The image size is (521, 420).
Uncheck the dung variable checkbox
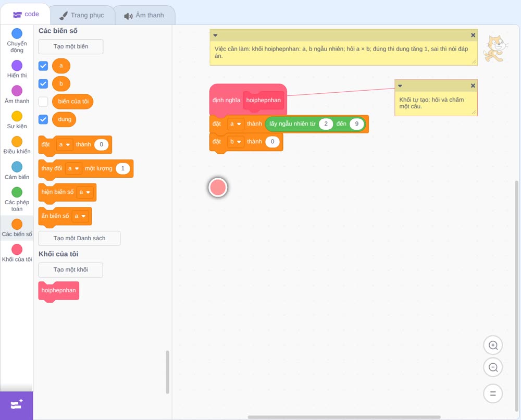tap(43, 119)
